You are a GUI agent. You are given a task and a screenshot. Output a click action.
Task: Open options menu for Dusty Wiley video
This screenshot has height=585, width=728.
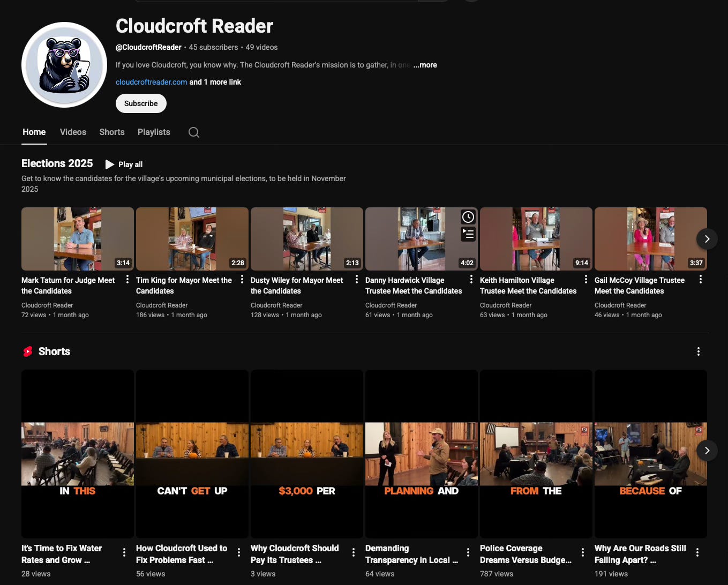(357, 279)
